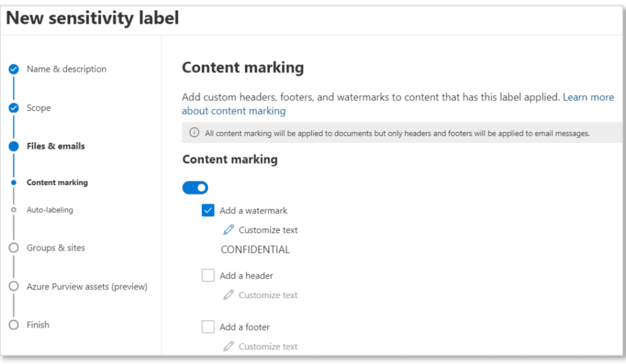This screenshot has height=364, width=626.
Task: Jump to the Finish step
Action: pos(38,325)
